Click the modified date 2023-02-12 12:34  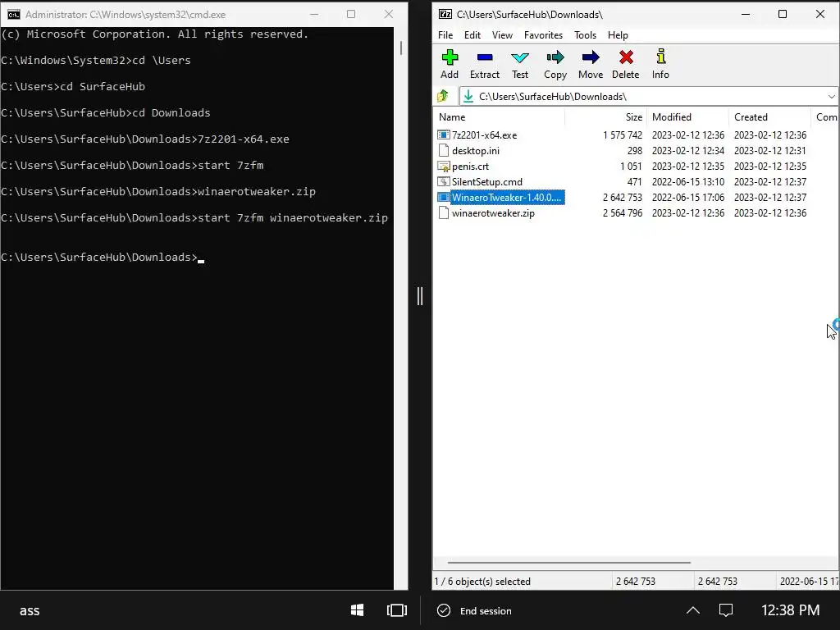click(688, 151)
